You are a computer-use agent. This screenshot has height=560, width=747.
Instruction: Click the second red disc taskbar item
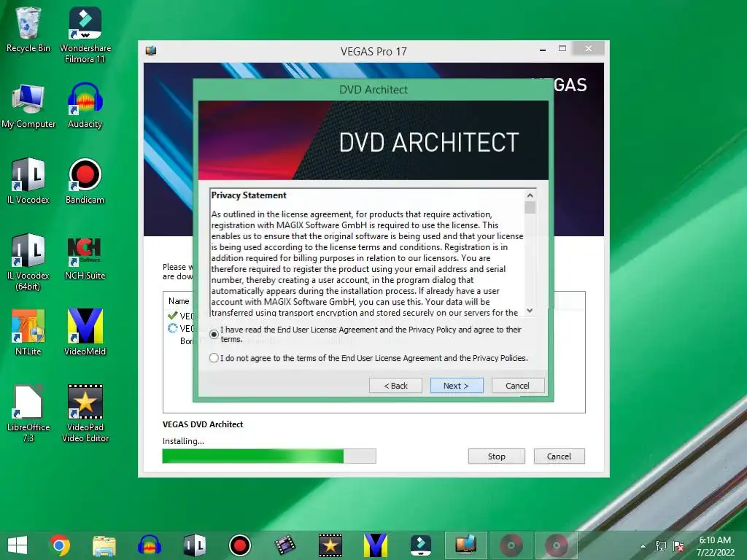pos(557,545)
